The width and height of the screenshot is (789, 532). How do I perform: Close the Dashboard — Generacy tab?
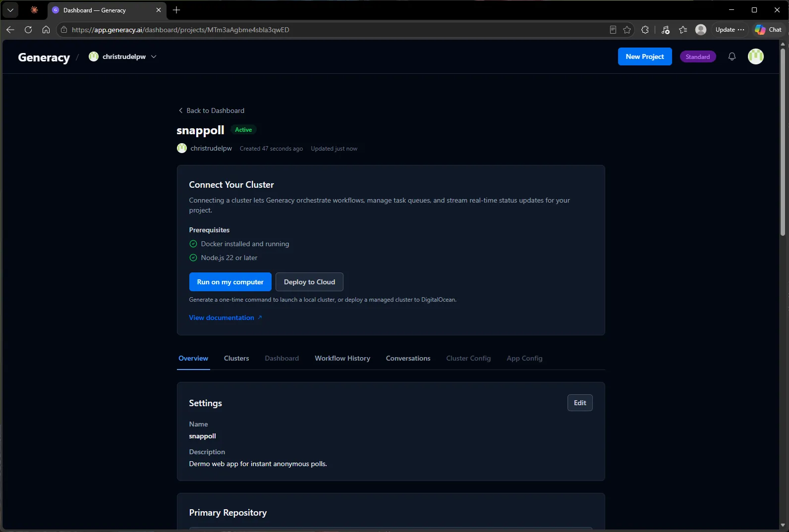pyautogui.click(x=159, y=10)
